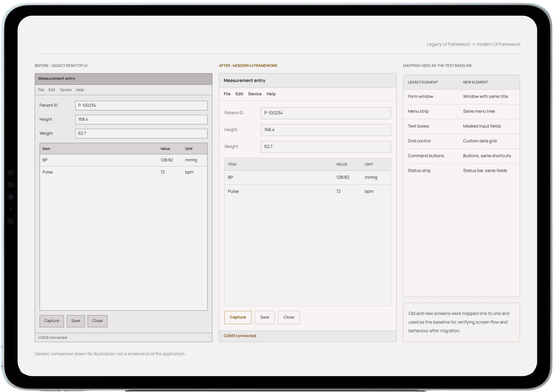Click legacy 'COM3 connected' status strip
Screen dimensions: 555x392
click(x=123, y=338)
